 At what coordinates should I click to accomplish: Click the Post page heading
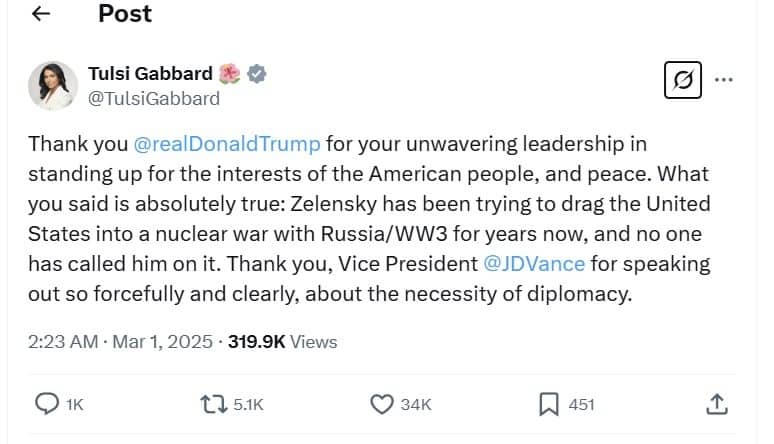pyautogui.click(x=125, y=14)
